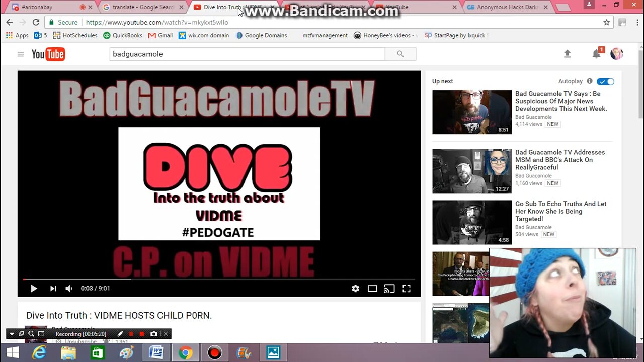This screenshot has width=644, height=362.
Task: Stop the Bandicam recording
Action: pyautogui.click(x=142, y=334)
